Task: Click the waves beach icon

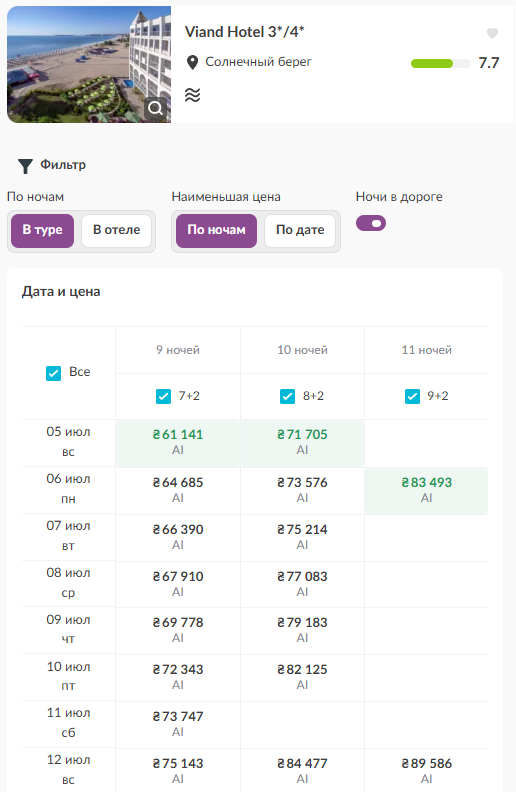Action: (192, 94)
